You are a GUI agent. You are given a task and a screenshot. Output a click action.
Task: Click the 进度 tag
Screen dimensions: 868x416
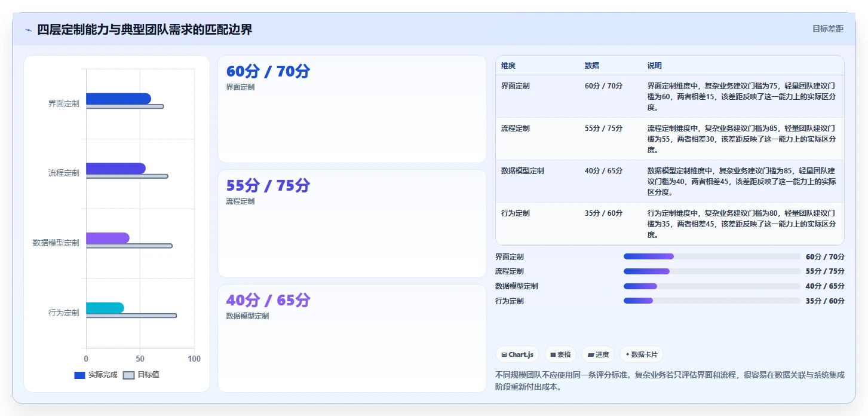coord(598,354)
